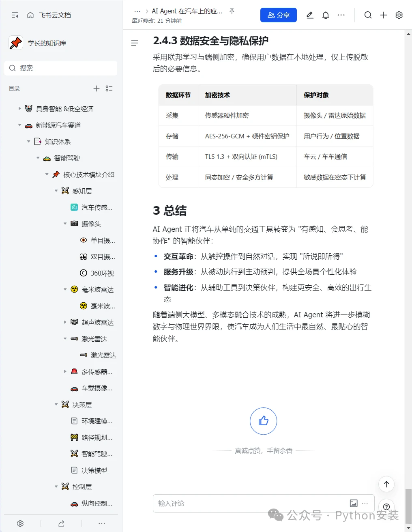The height and width of the screenshot is (532, 412).
Task: Click the search magnifier in top bar
Action: click(368, 15)
